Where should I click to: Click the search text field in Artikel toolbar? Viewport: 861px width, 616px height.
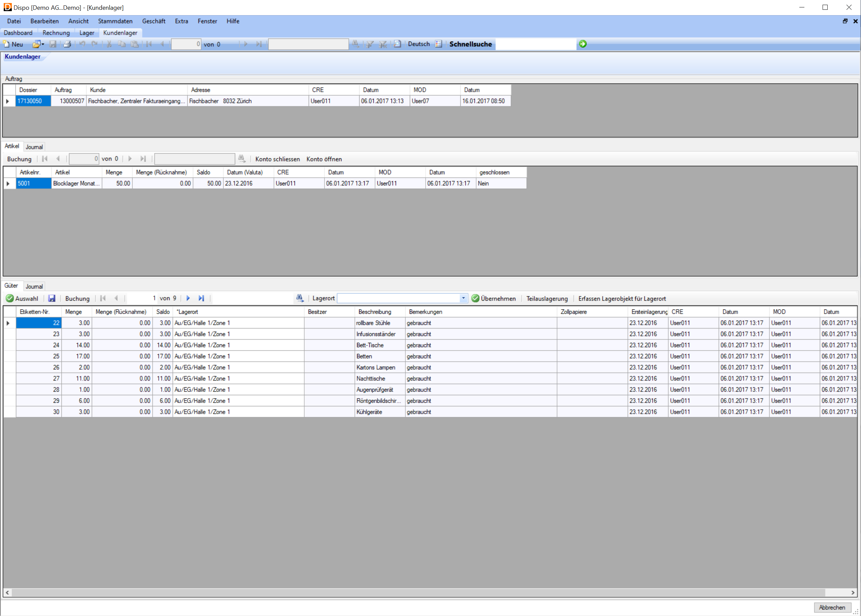coord(194,159)
